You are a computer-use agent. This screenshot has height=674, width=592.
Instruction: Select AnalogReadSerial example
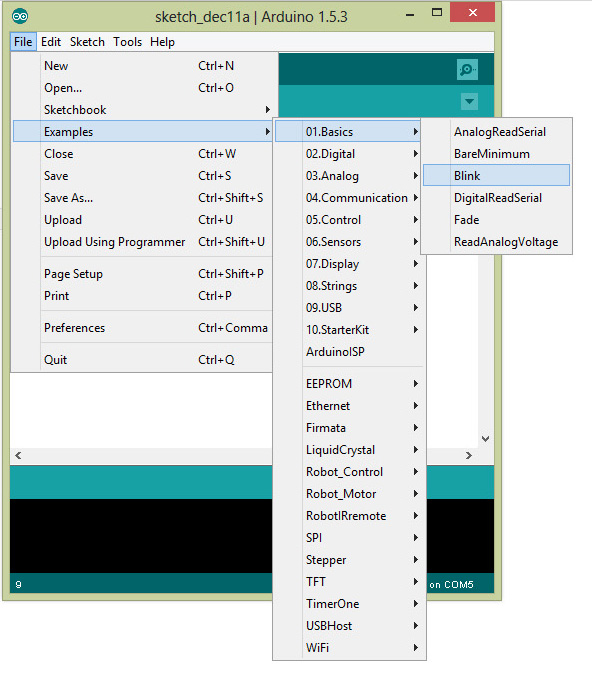(x=496, y=132)
